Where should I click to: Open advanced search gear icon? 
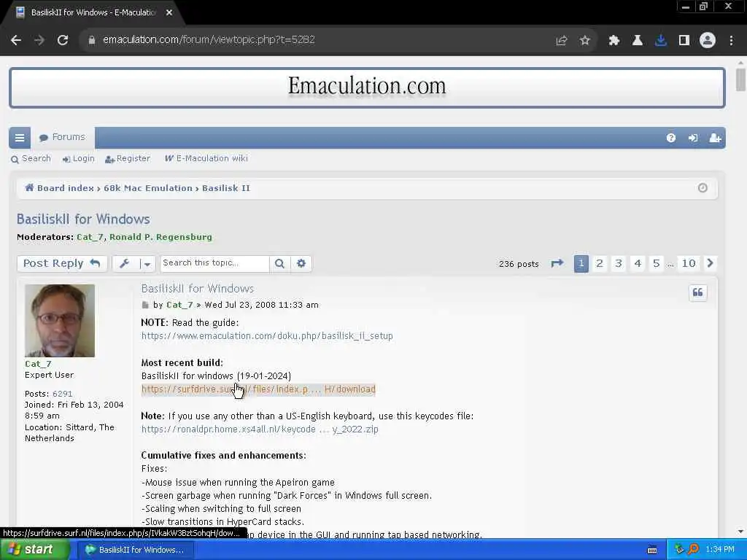click(301, 263)
